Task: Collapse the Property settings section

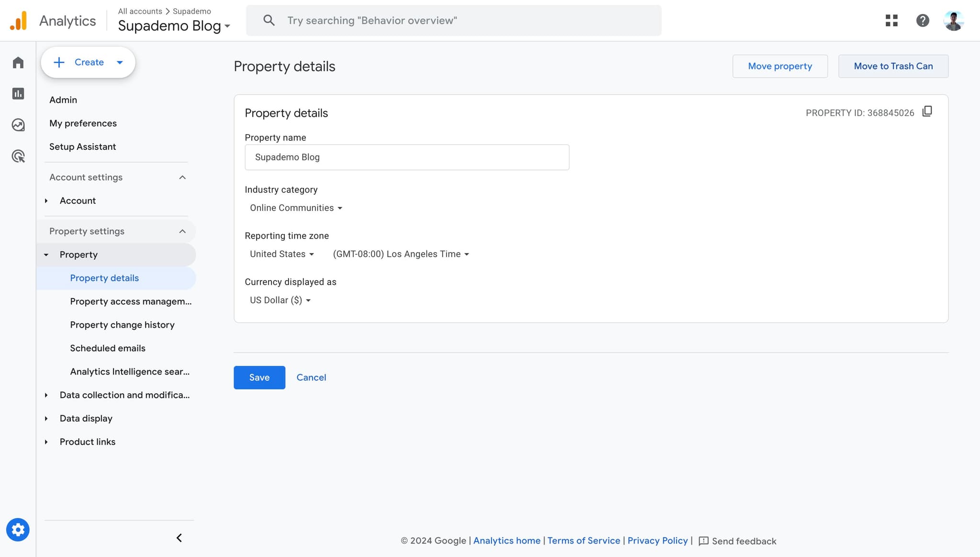Action: click(x=182, y=231)
